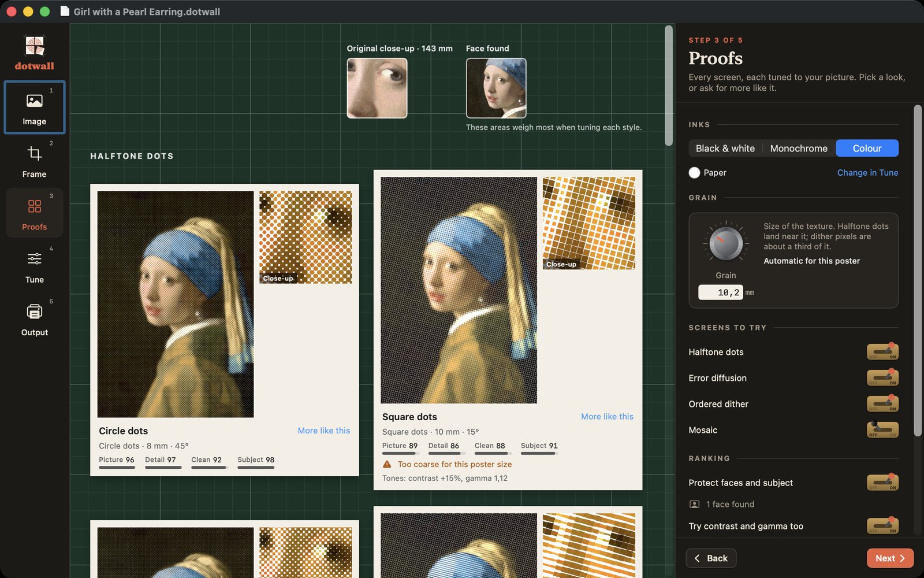The height and width of the screenshot is (578, 924).
Task: Click the face found portrait icon
Action: click(695, 505)
